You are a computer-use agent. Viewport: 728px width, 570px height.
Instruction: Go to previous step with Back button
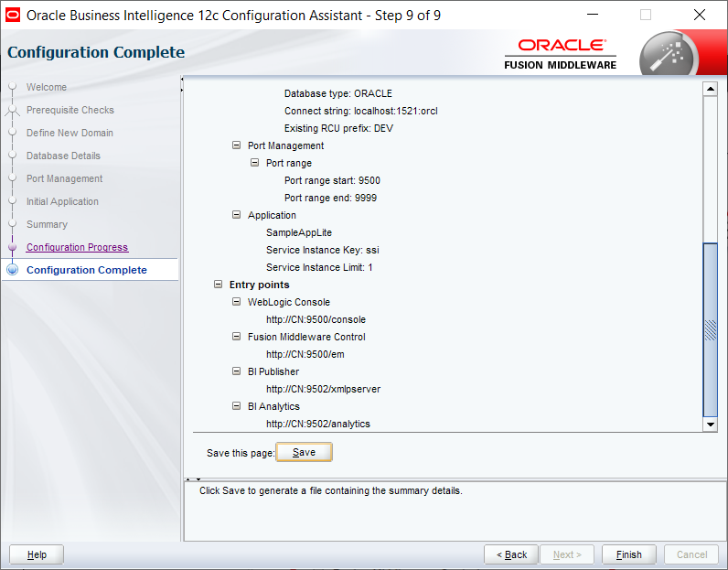(511, 554)
